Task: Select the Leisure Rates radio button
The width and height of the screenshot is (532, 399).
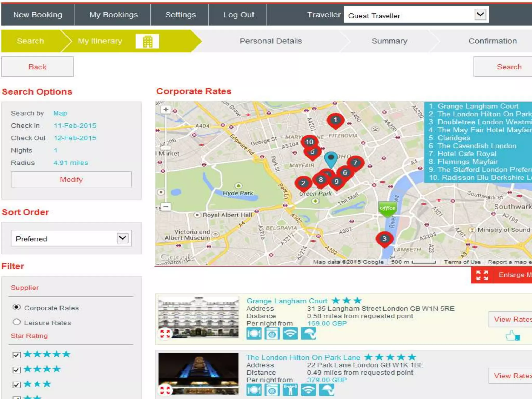Action: [17, 322]
